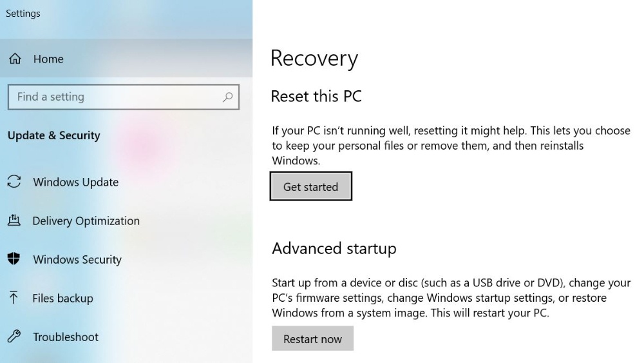
Task: Click the magnifier icon in search box
Action: point(227,97)
